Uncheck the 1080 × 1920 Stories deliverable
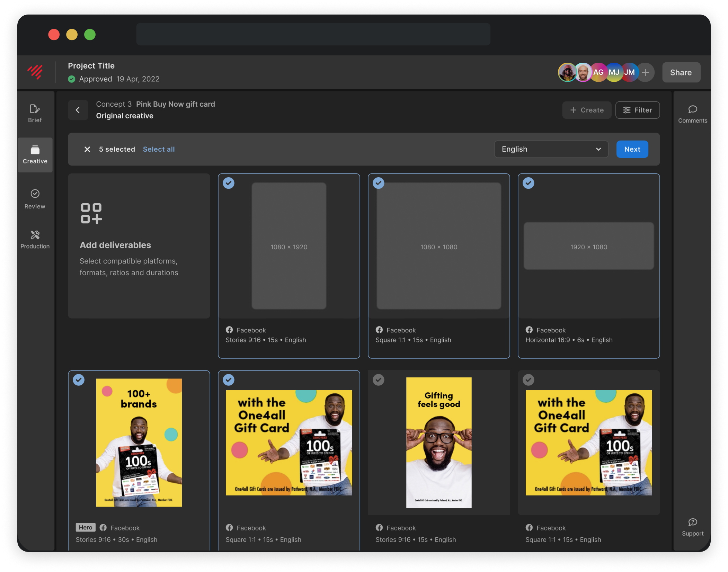The image size is (728, 572). tap(229, 183)
